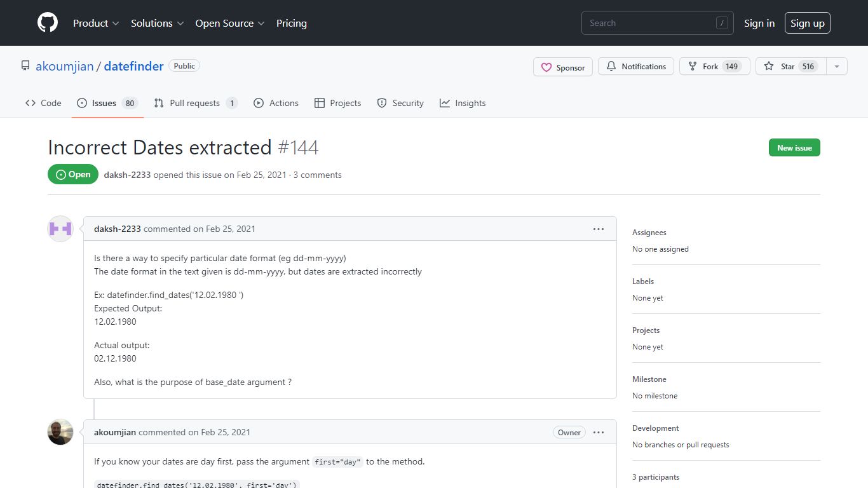Click the slash shortcut icon in search
Image resolution: width=868 pixels, height=488 pixels.
722,23
